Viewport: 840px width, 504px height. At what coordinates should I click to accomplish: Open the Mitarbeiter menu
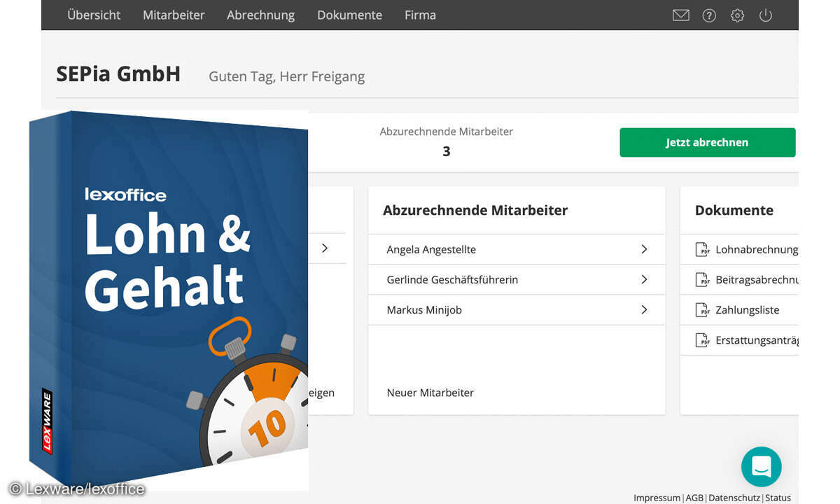pos(174,15)
